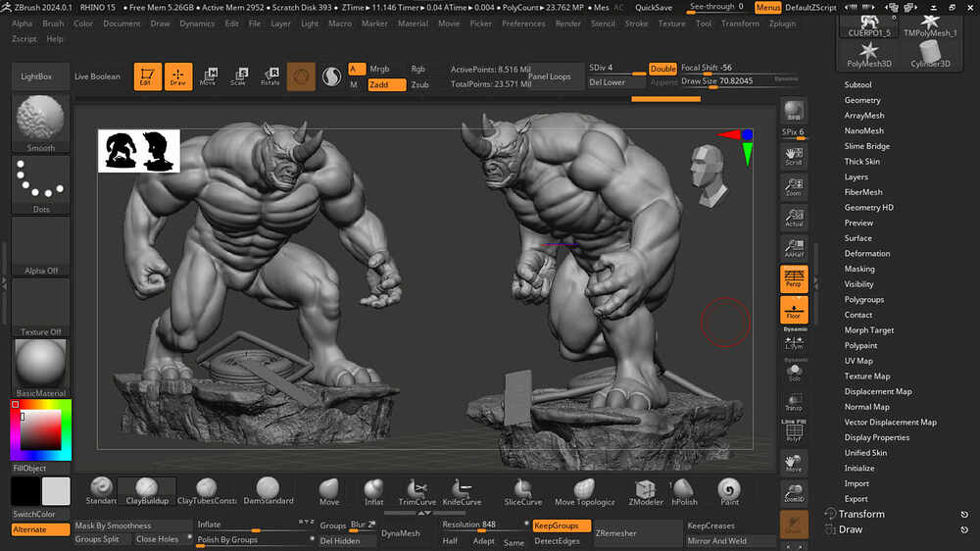The width and height of the screenshot is (980, 551).
Task: Toggle Solo mode
Action: (794, 373)
